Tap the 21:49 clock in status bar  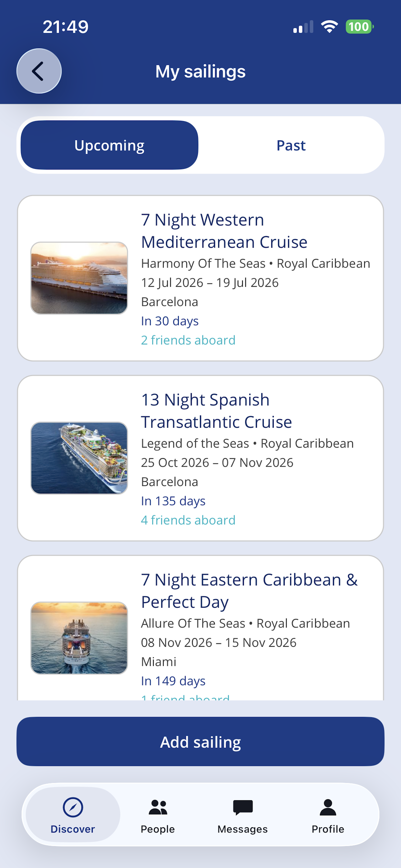(66, 26)
